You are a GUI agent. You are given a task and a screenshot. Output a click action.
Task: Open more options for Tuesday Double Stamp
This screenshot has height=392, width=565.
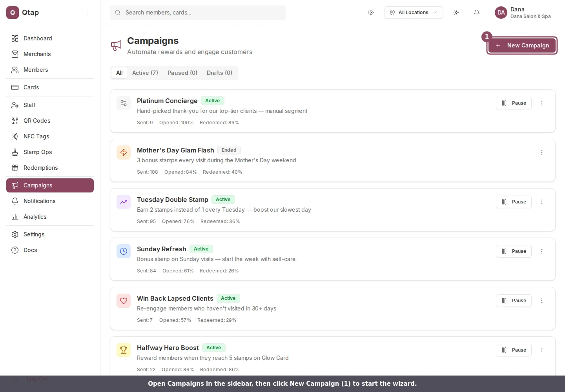click(x=542, y=202)
